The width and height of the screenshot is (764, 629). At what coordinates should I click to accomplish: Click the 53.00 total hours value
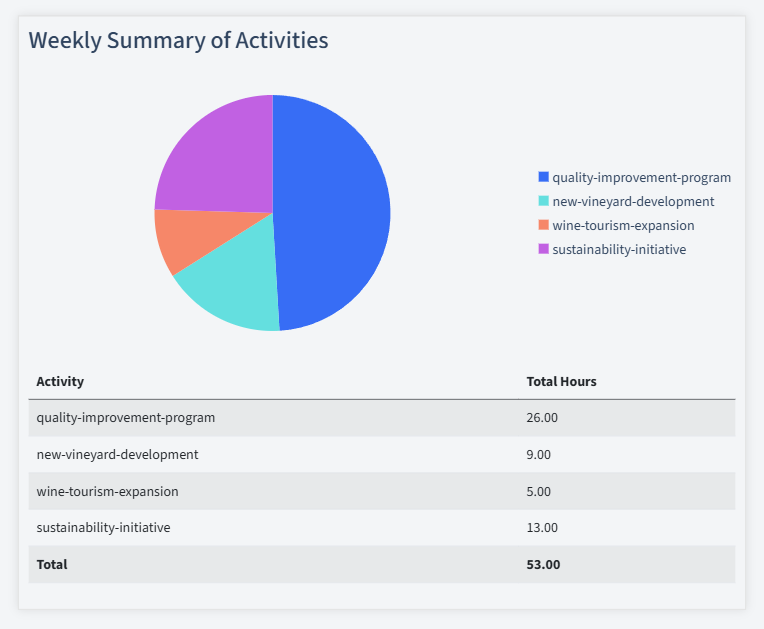543,564
